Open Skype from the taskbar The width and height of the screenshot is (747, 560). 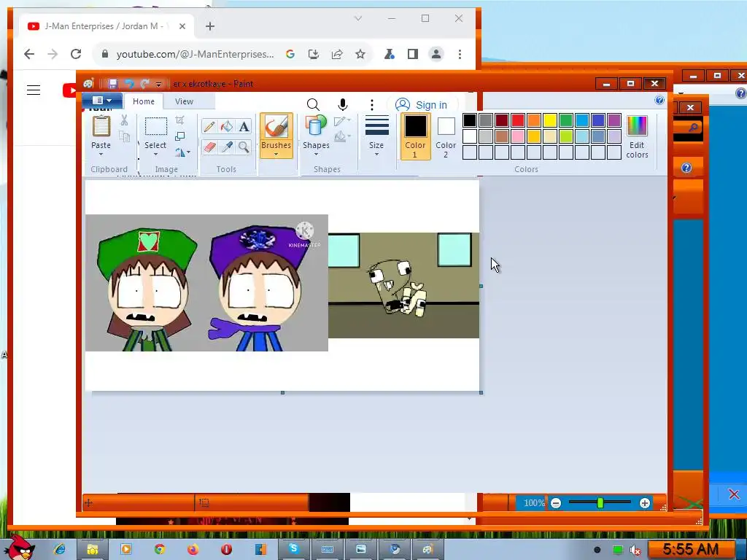tap(293, 549)
